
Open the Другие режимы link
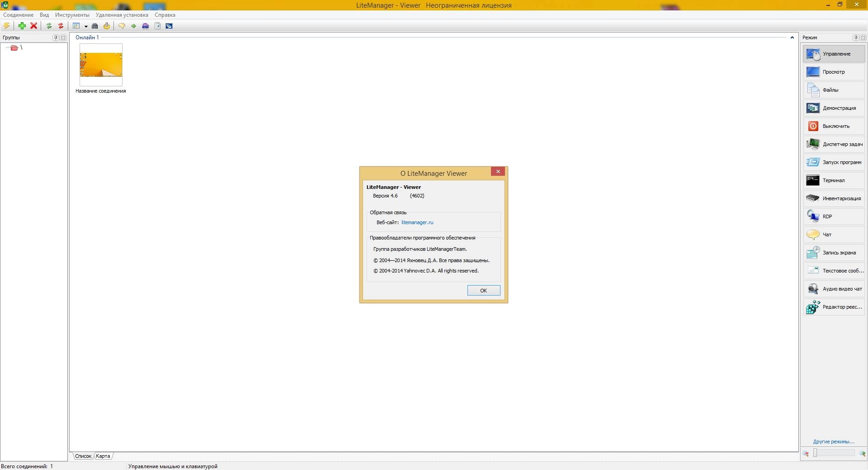834,442
